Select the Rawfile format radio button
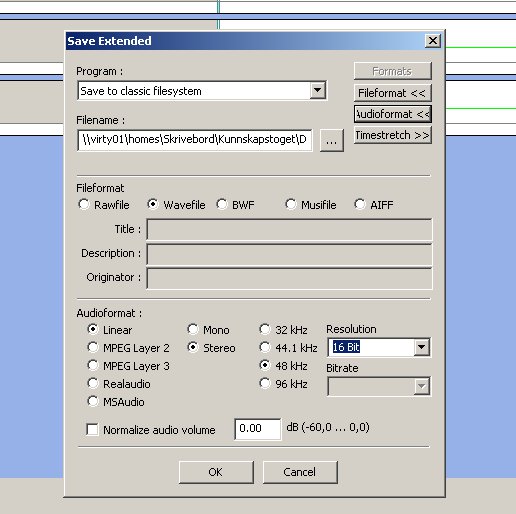Screen dimensions: 516x514 84,204
